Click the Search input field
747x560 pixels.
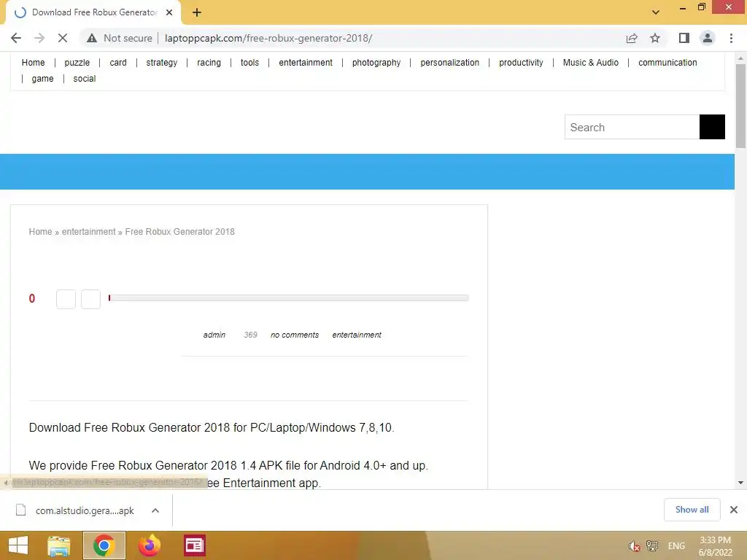click(632, 127)
